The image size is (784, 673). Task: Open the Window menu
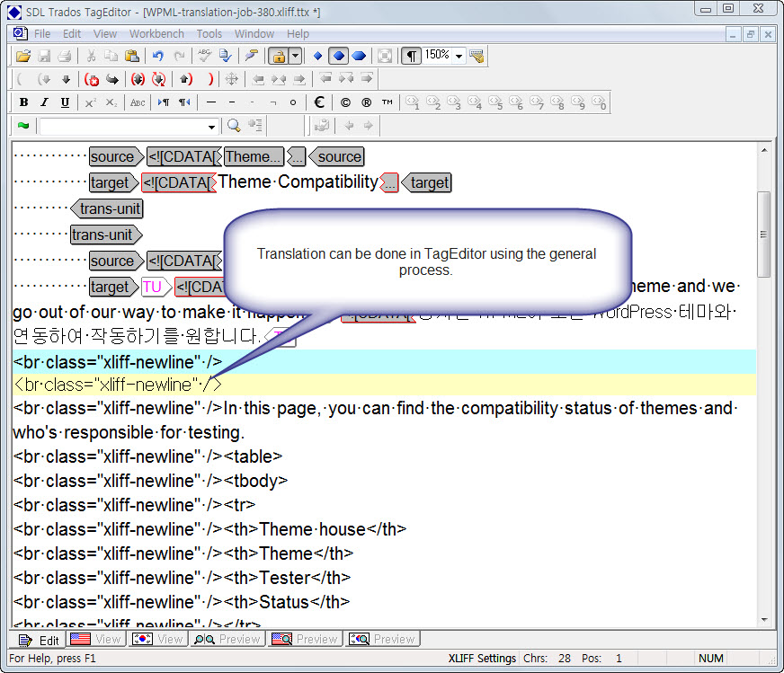[254, 34]
